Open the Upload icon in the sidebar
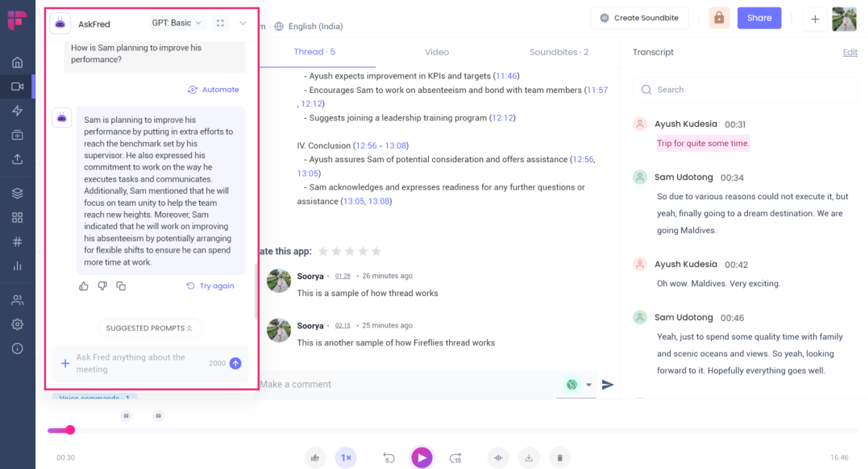 click(x=17, y=158)
